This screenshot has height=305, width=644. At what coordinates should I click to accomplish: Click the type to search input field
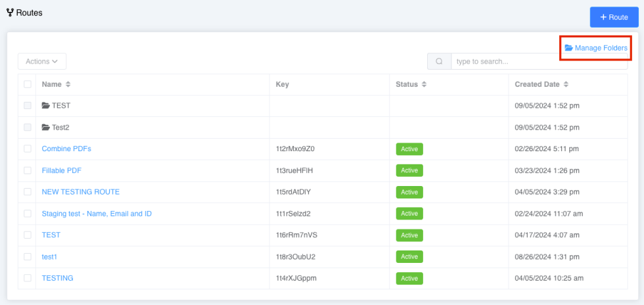pos(540,61)
